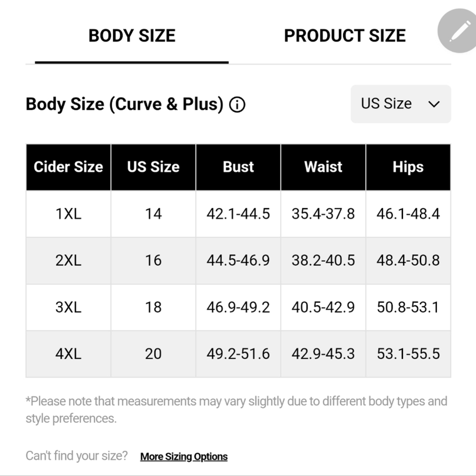Viewport: 476px width, 476px height.
Task: Switch to the BODY SIZE tab
Action: tap(132, 36)
